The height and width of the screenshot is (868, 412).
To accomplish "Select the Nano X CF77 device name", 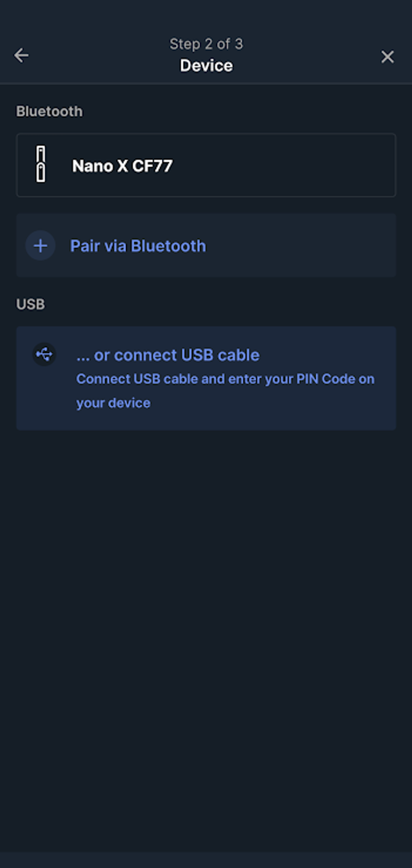I will click(122, 166).
